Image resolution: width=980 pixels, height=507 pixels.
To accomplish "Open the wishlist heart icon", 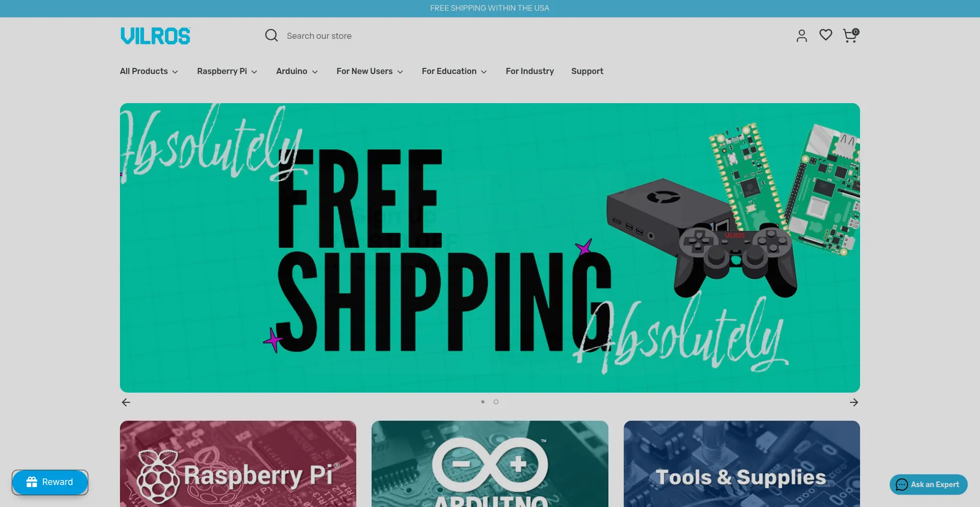I will 826,35.
